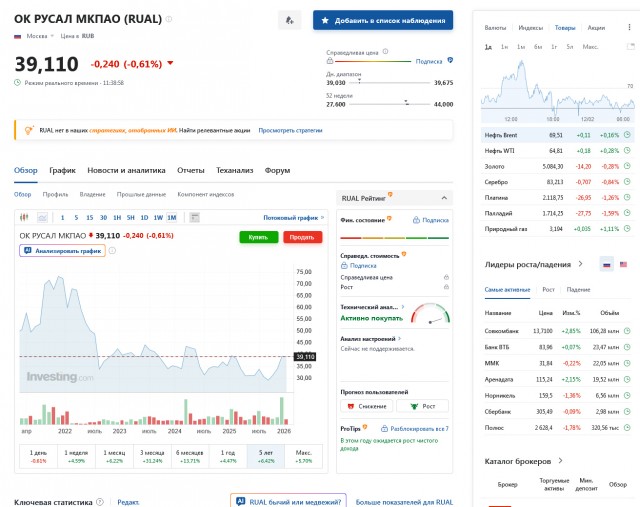Click the 52 недели range slider marker
Viewport: 640px width, 507px height.
pos(407,102)
